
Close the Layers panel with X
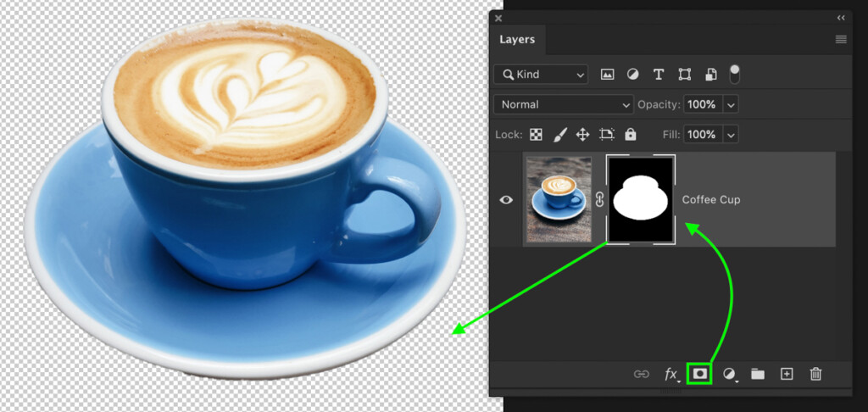(x=498, y=19)
